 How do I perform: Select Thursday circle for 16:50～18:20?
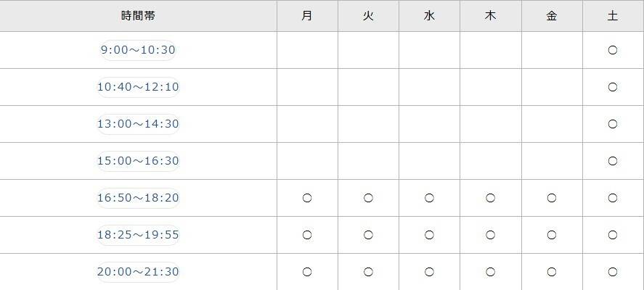coord(490,198)
